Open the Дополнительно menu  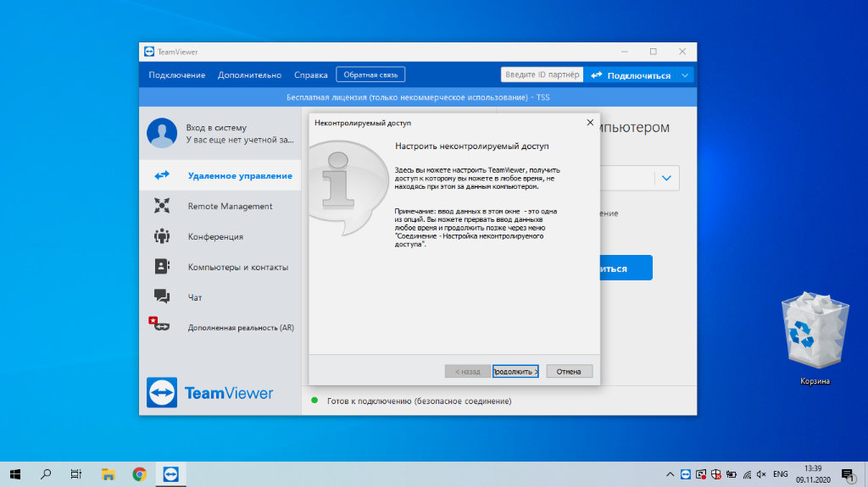(x=249, y=75)
